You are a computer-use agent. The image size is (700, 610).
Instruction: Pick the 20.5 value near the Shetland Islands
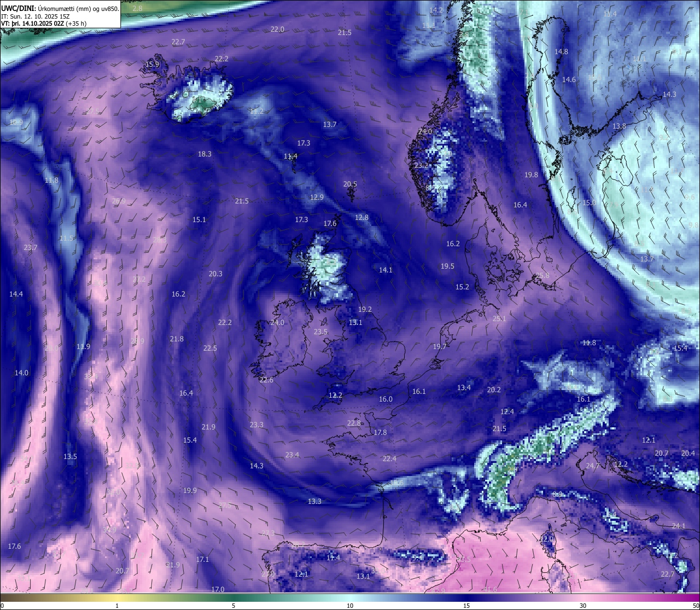click(x=350, y=184)
